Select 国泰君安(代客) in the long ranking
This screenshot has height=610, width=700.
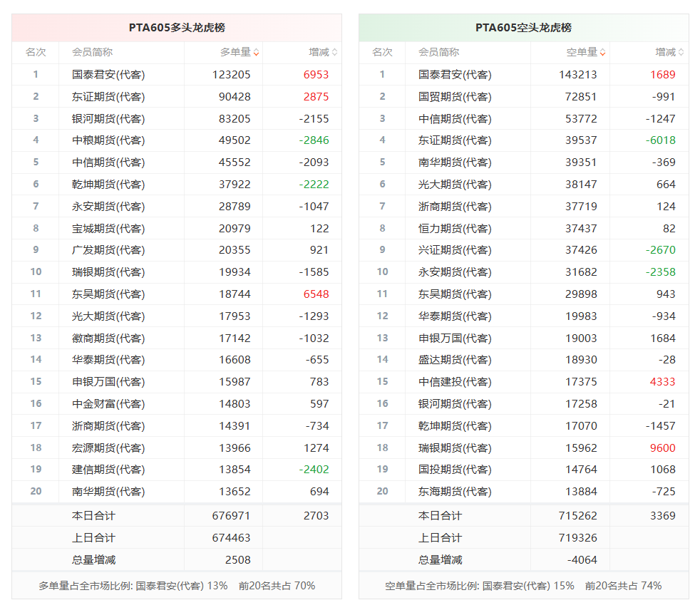tap(108, 75)
